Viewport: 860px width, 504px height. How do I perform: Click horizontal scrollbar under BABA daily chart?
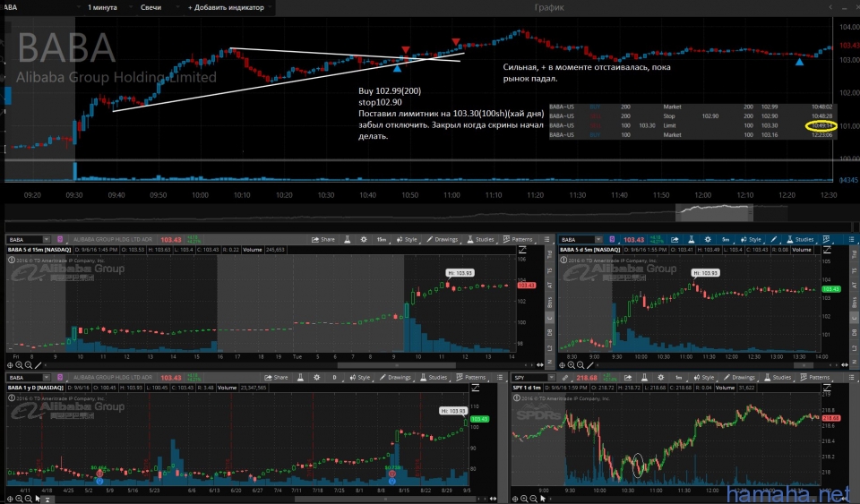(x=386, y=499)
